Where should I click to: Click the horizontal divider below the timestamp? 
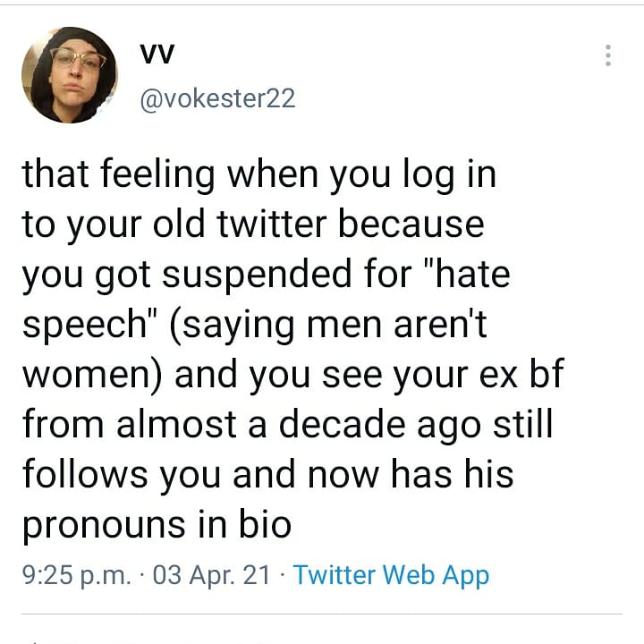[322, 614]
